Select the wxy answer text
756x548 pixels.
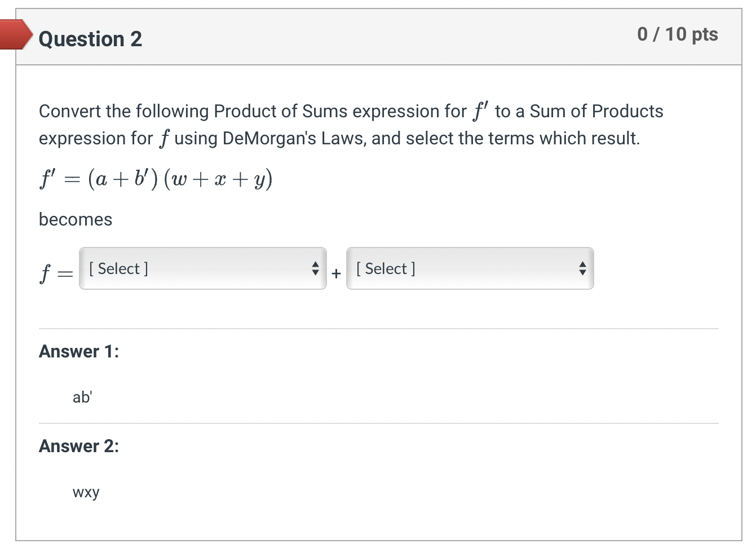[x=86, y=492]
